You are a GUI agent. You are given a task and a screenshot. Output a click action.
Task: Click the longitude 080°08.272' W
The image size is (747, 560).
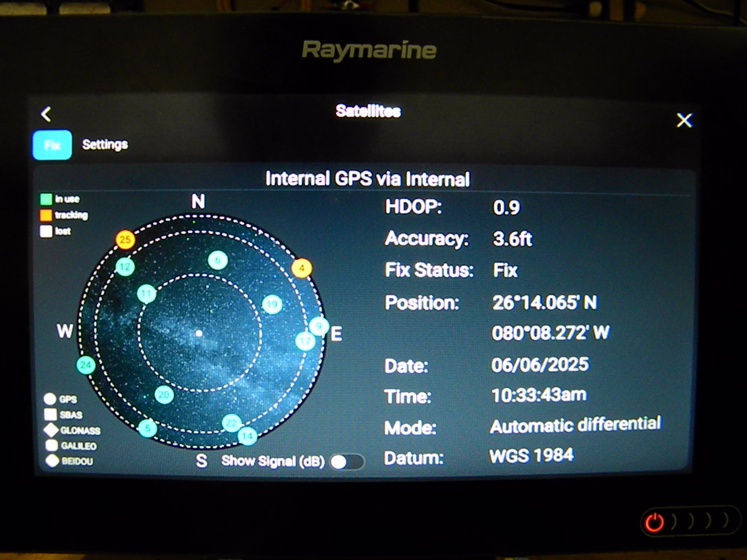550,333
